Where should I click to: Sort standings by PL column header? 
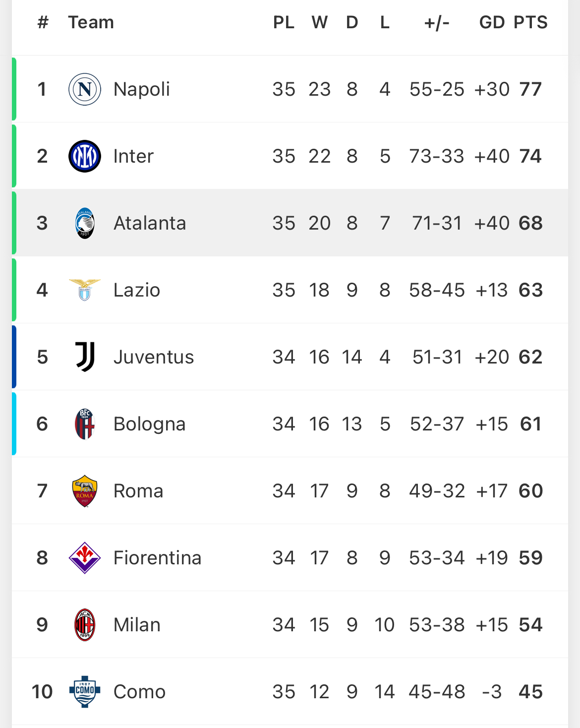pyautogui.click(x=284, y=22)
